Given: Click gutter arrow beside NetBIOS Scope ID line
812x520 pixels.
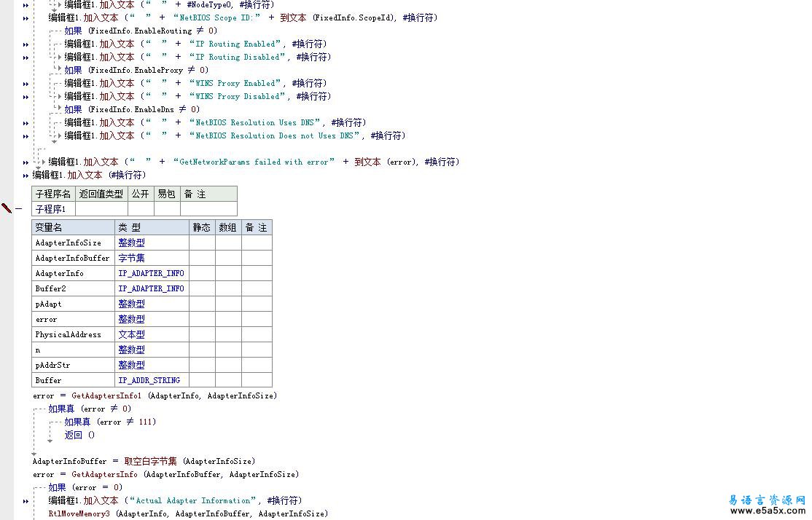Looking at the screenshot, I should (x=26, y=17).
